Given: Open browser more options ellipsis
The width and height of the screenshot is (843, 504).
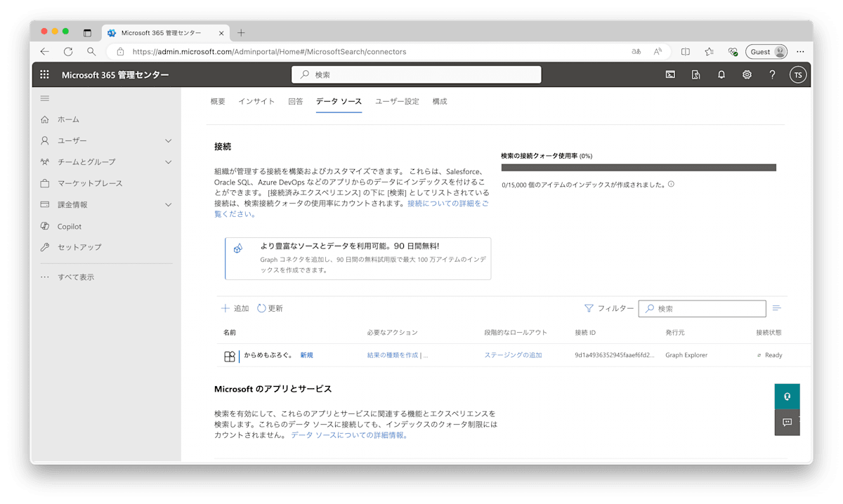Looking at the screenshot, I should point(800,51).
